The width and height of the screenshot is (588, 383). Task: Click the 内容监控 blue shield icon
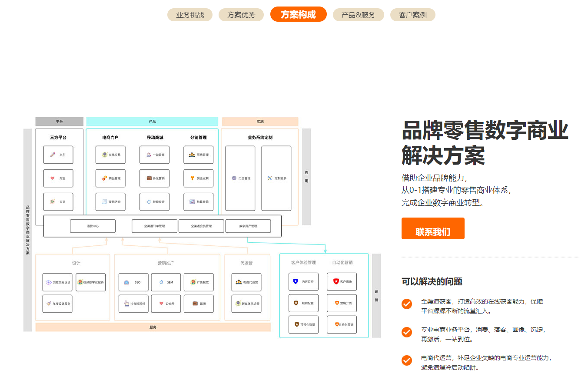tap(296, 281)
